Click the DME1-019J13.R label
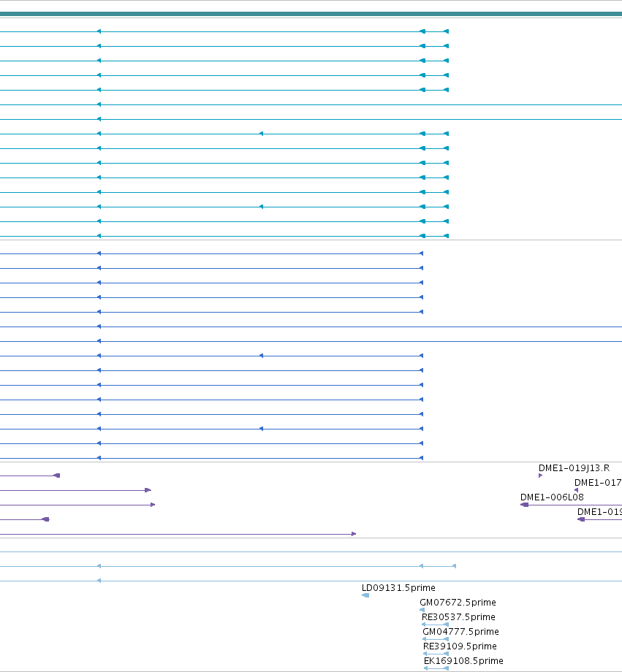Image resolution: width=622 pixels, height=672 pixels. [574, 468]
